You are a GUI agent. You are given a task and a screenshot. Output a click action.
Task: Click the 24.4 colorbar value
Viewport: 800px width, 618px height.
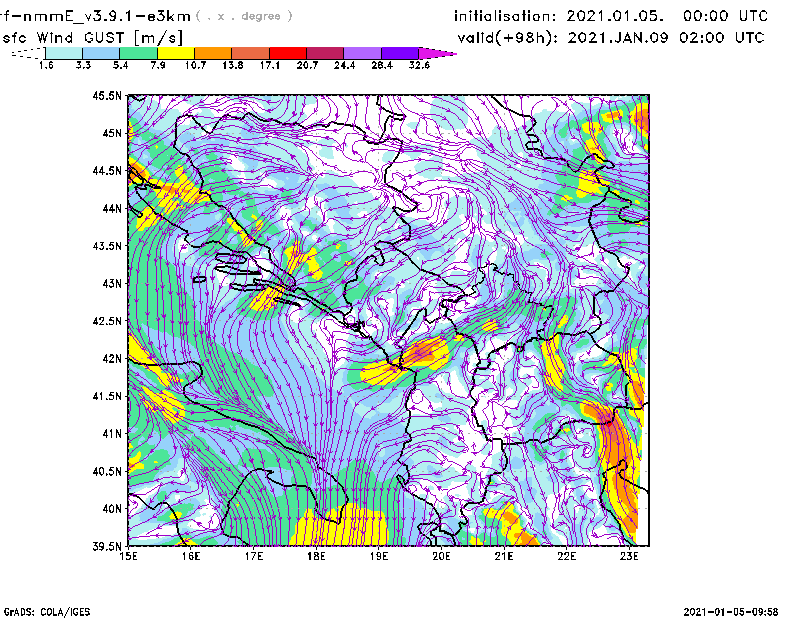(x=344, y=65)
